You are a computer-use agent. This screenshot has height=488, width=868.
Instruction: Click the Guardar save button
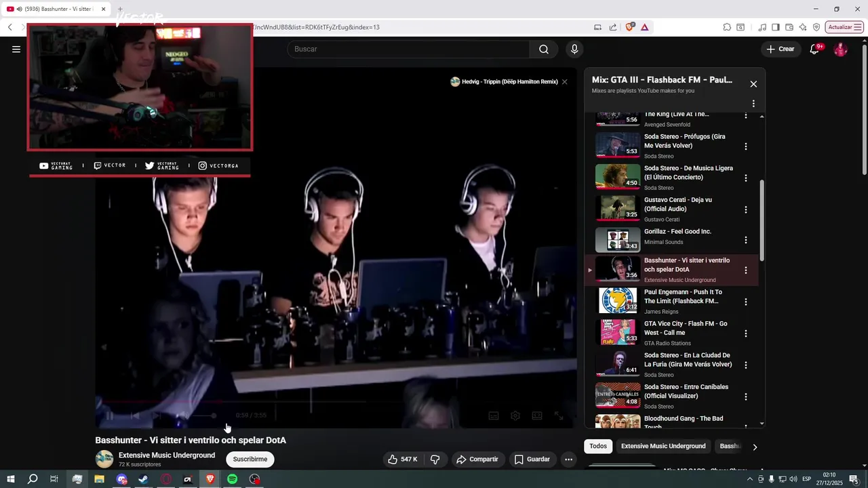coord(532,460)
